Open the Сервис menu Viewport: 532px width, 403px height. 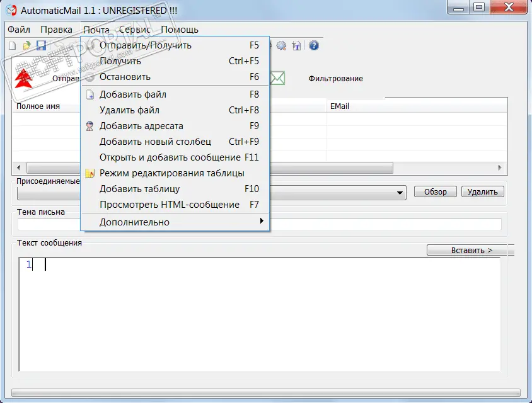[134, 30]
